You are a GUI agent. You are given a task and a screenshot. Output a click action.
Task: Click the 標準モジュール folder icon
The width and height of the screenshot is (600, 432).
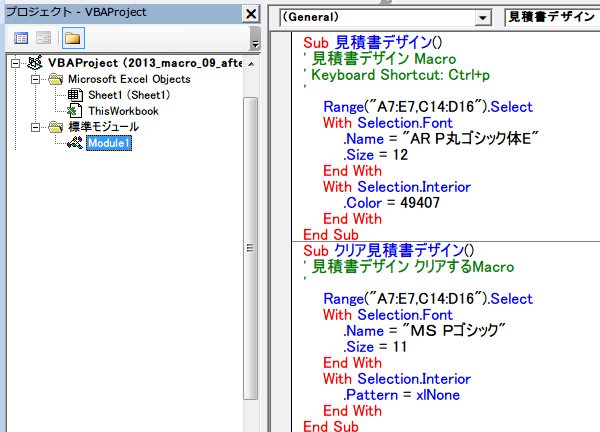[54, 127]
